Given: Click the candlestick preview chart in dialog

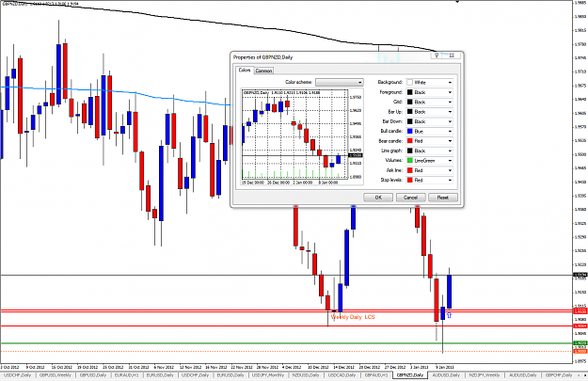Looking at the screenshot, I should (302, 136).
